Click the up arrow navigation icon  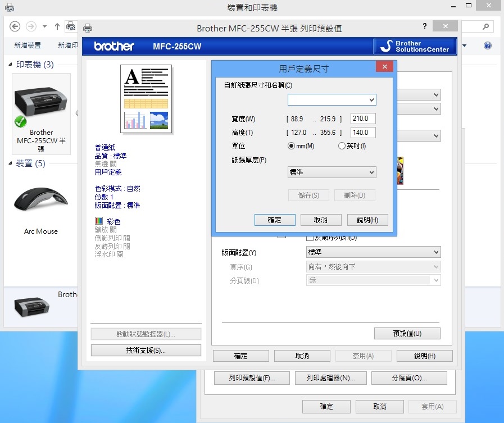[57, 26]
